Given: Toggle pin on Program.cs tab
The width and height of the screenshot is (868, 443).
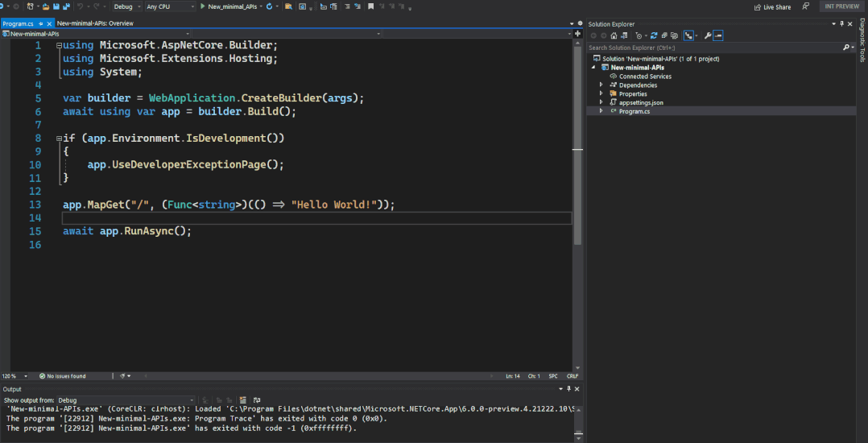Looking at the screenshot, I should tap(42, 24).
